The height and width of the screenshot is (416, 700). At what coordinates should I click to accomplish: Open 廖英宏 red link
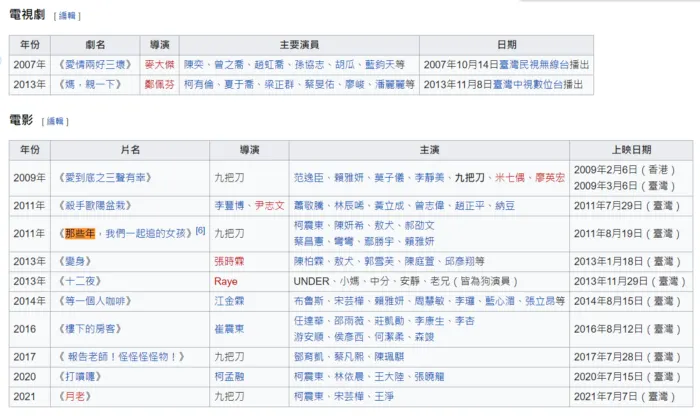[550, 178]
